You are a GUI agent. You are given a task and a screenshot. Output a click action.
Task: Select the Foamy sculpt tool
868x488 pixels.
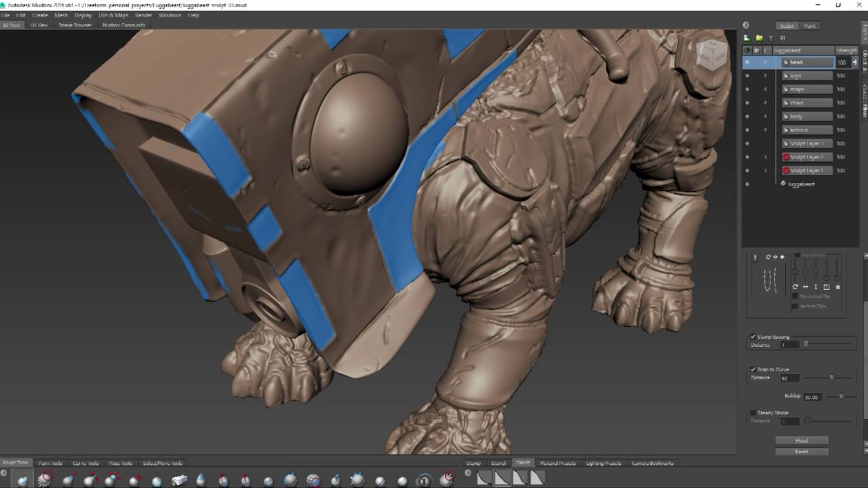coord(157,480)
